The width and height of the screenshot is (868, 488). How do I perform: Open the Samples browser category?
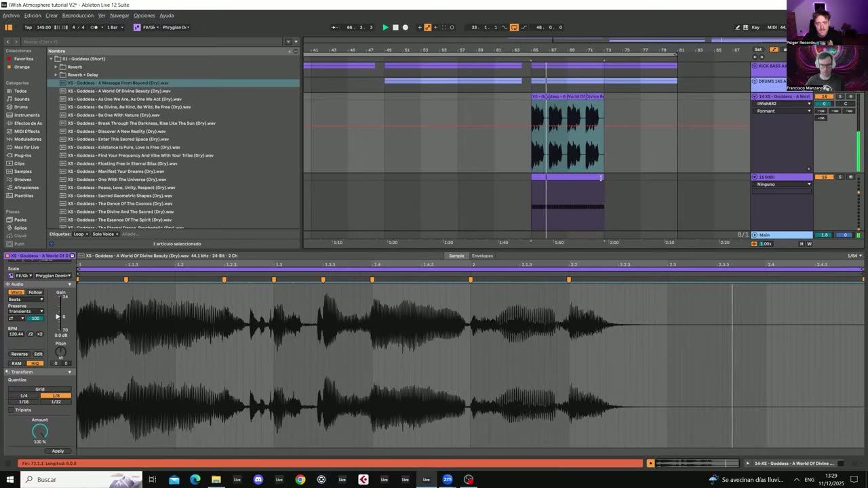(22, 171)
